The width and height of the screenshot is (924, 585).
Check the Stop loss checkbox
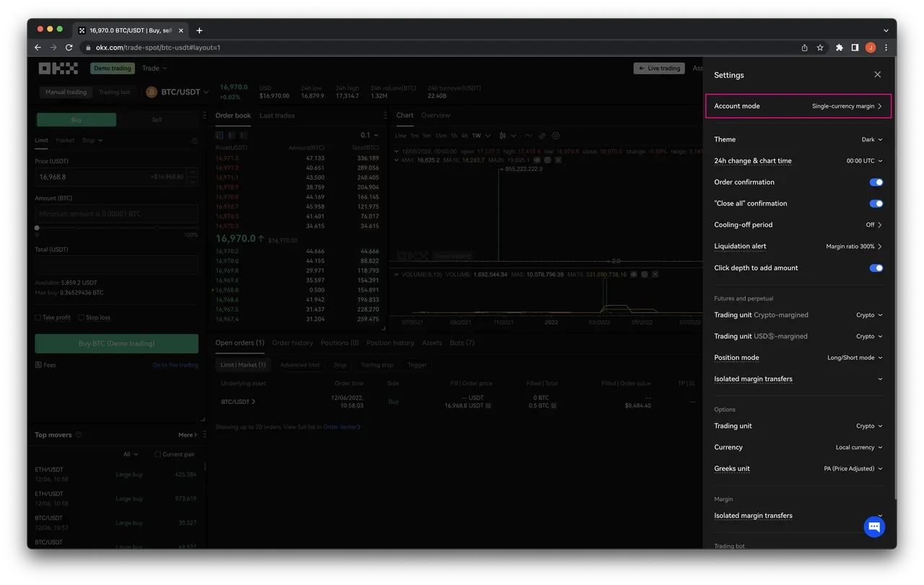pyautogui.click(x=82, y=317)
